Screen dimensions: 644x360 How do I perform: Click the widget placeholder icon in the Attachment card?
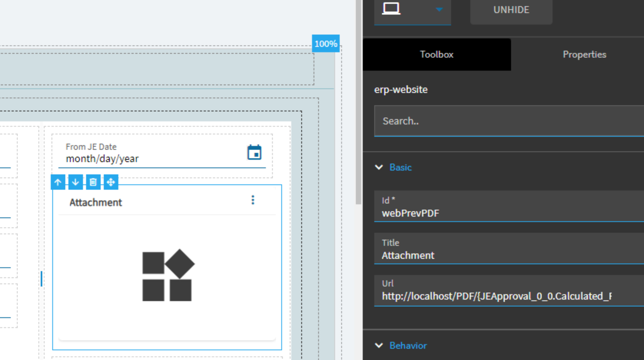pos(168,275)
